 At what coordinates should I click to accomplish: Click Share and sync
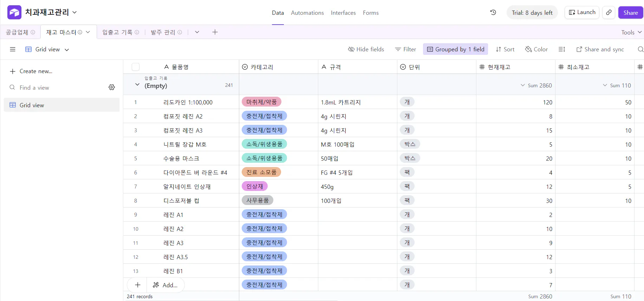600,49
